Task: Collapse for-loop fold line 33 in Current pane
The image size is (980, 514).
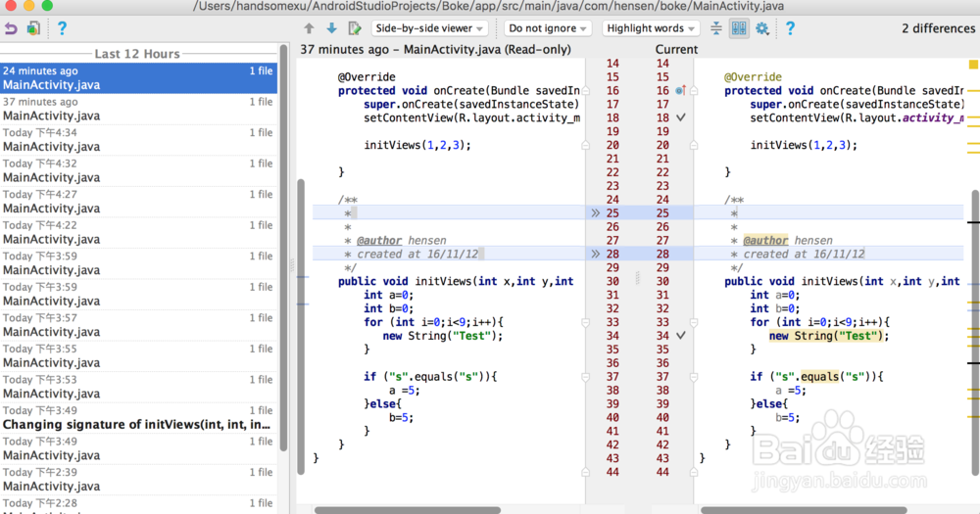Action: pyautogui.click(x=694, y=323)
